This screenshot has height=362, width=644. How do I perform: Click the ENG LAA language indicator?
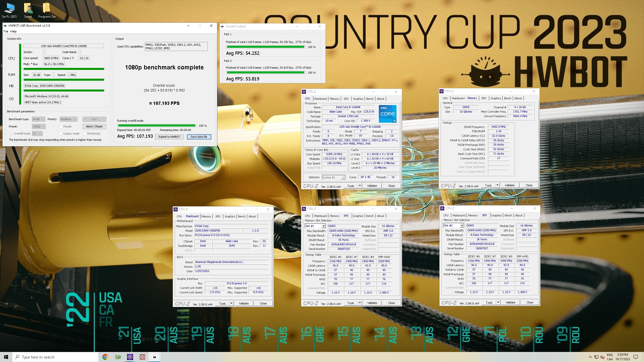point(610,357)
